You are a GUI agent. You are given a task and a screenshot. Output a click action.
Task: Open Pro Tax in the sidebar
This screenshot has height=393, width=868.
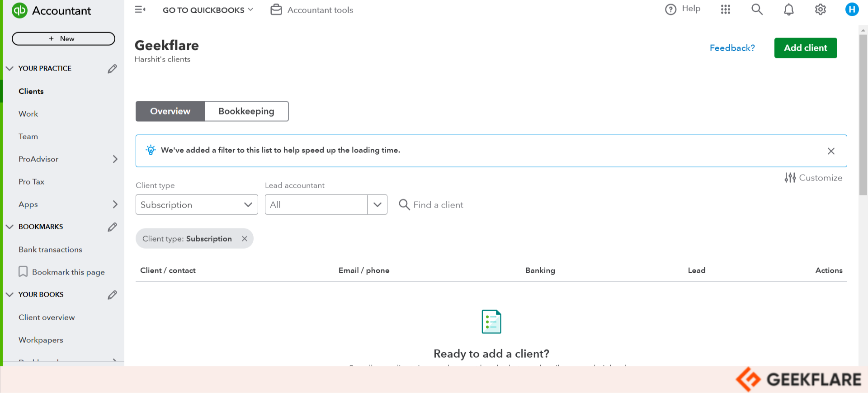[x=31, y=182]
